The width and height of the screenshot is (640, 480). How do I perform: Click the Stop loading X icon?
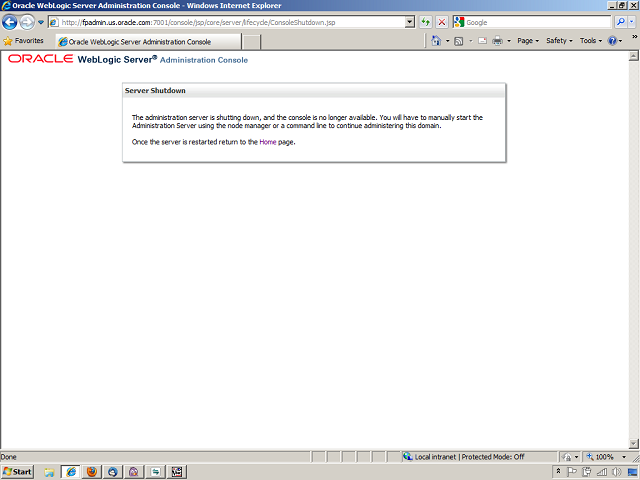[442, 22]
